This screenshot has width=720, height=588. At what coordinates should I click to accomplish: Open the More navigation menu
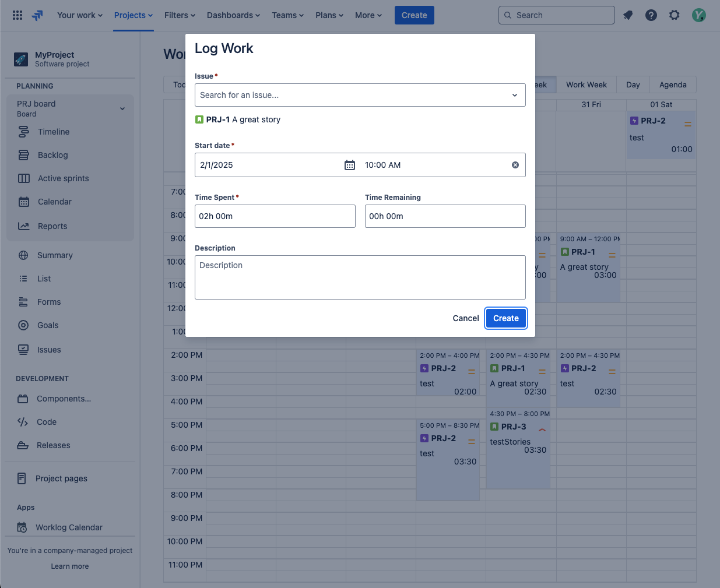[368, 15]
